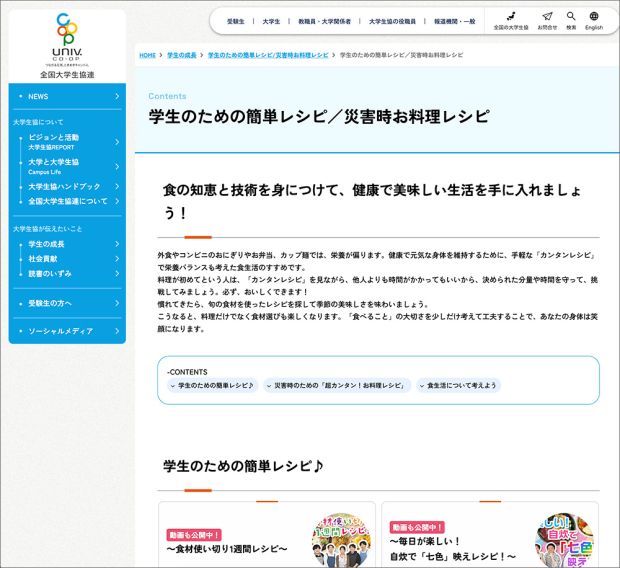Image resolution: width=620 pixels, height=568 pixels.
Task: Click the 大学生協について sidebar section label
Action: coord(38,122)
